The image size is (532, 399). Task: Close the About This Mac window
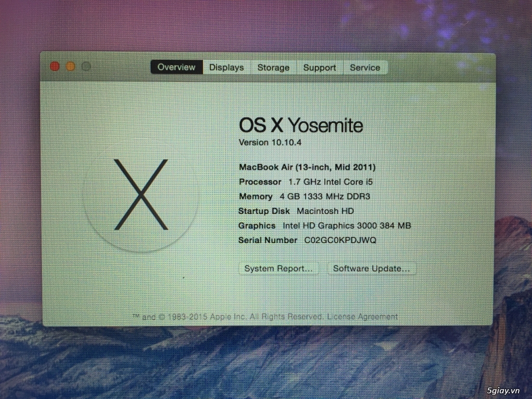point(55,66)
